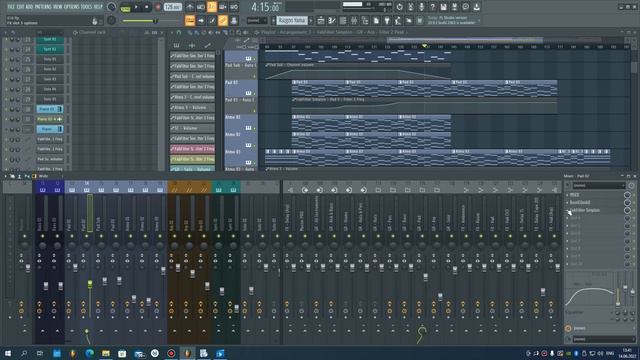Open the FILE menu
Image resolution: width=640 pixels, height=360 pixels.
point(10,7)
